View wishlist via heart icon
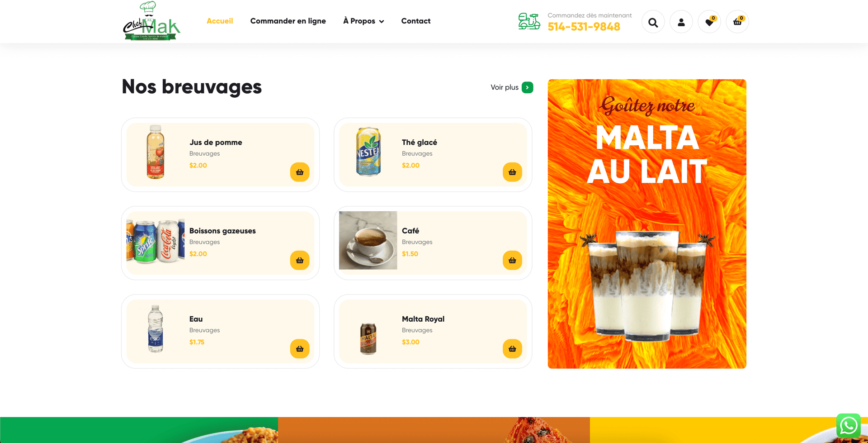Image resolution: width=868 pixels, height=443 pixels. coord(709,22)
